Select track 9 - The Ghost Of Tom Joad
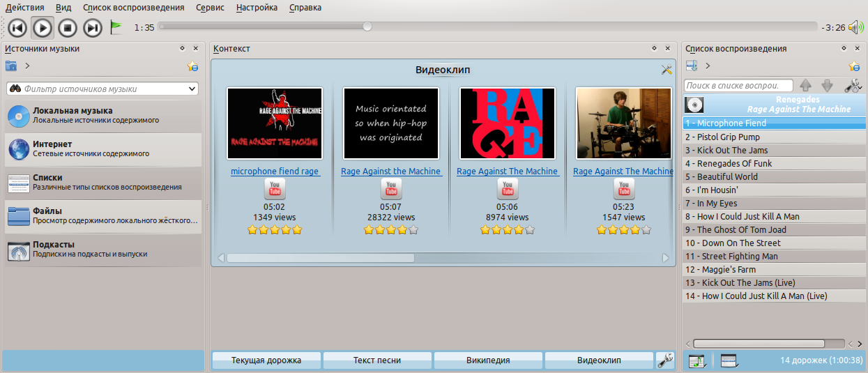The width and height of the screenshot is (868, 373). click(774, 229)
